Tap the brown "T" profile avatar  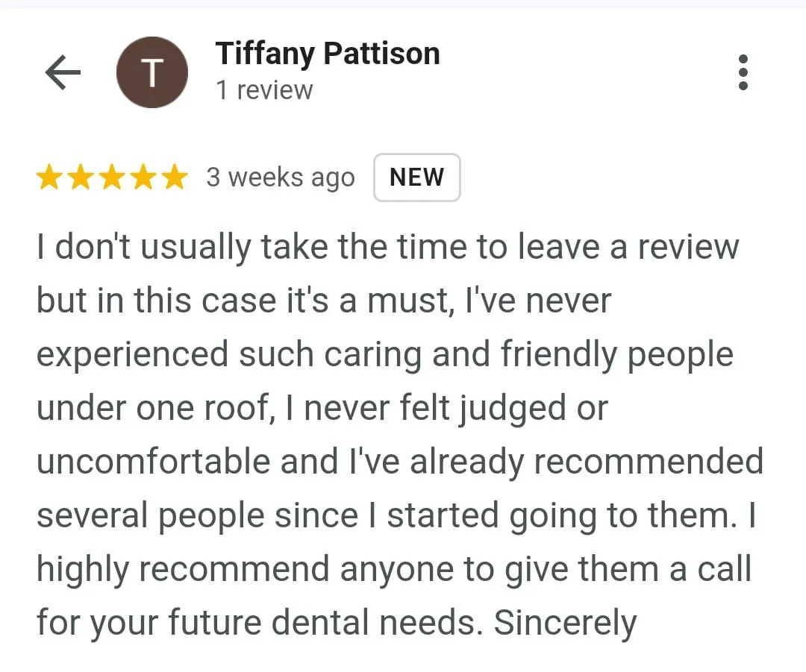pyautogui.click(x=152, y=72)
